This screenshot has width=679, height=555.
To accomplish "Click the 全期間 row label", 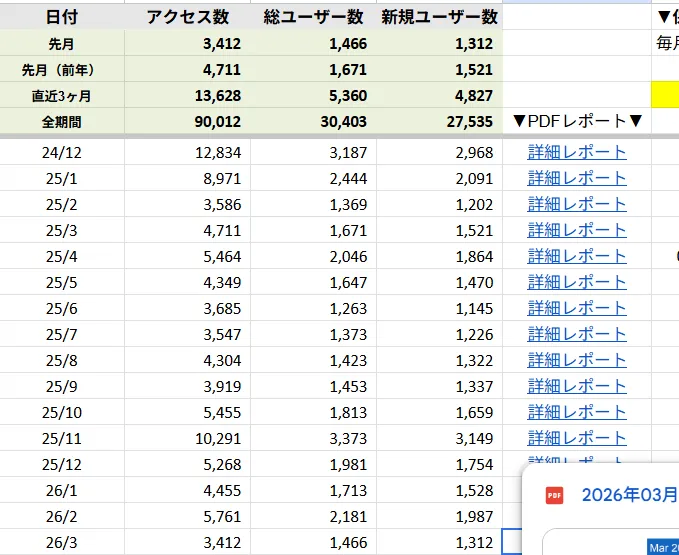I will [62, 121].
